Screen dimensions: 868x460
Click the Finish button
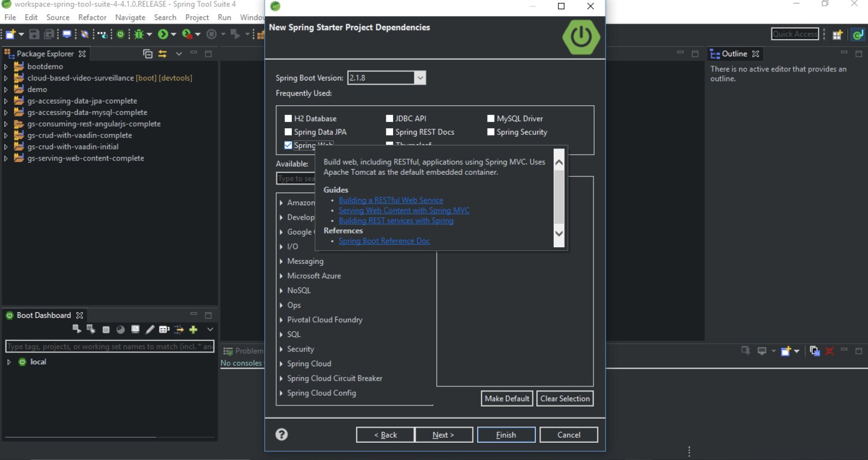point(507,435)
